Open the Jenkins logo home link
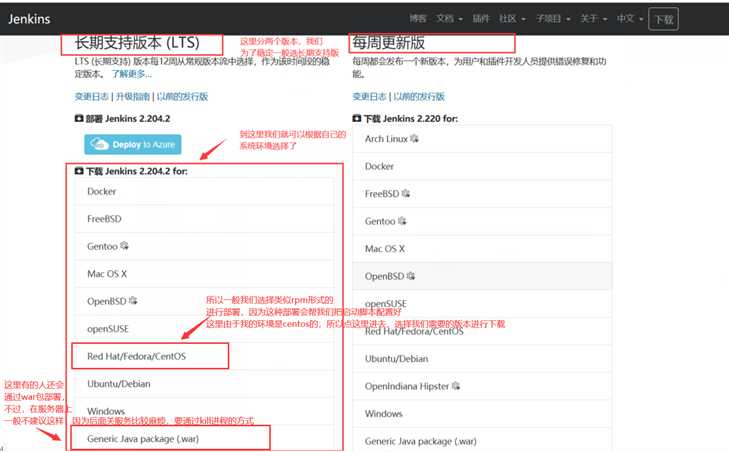 point(29,19)
